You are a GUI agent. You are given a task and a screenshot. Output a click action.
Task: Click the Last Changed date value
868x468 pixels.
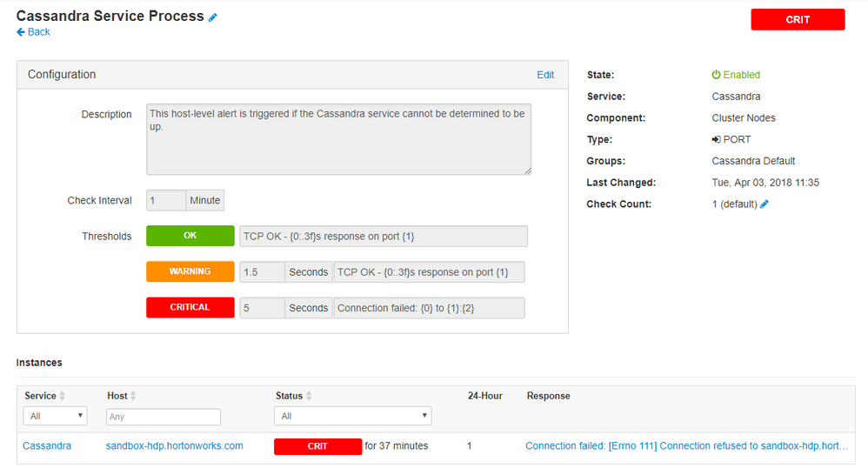(x=765, y=183)
